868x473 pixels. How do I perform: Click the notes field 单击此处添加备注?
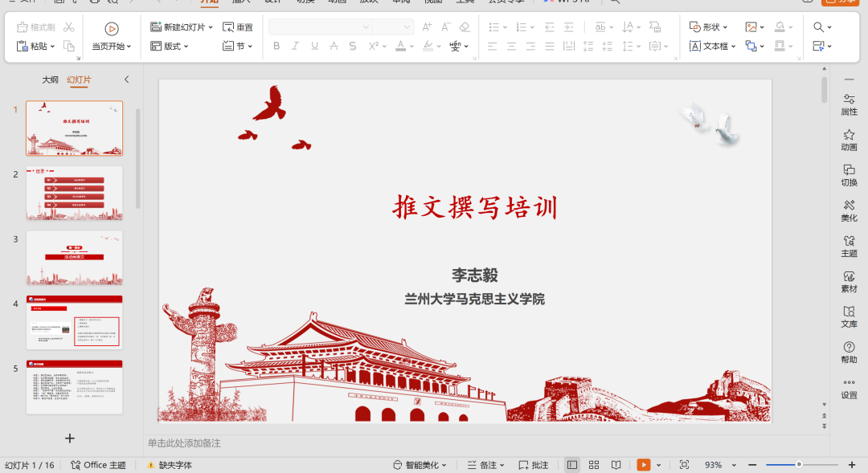point(184,443)
